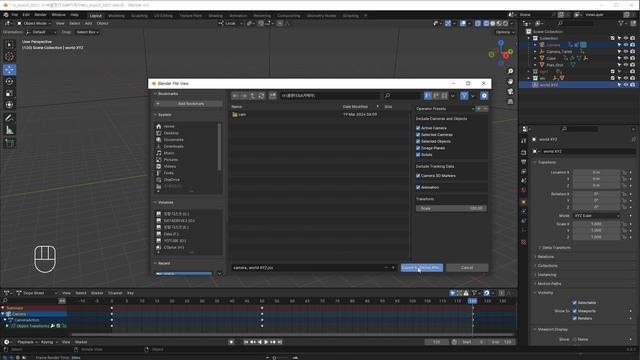
Task: Create a new folder in file browser
Action: pyautogui.click(x=273, y=96)
